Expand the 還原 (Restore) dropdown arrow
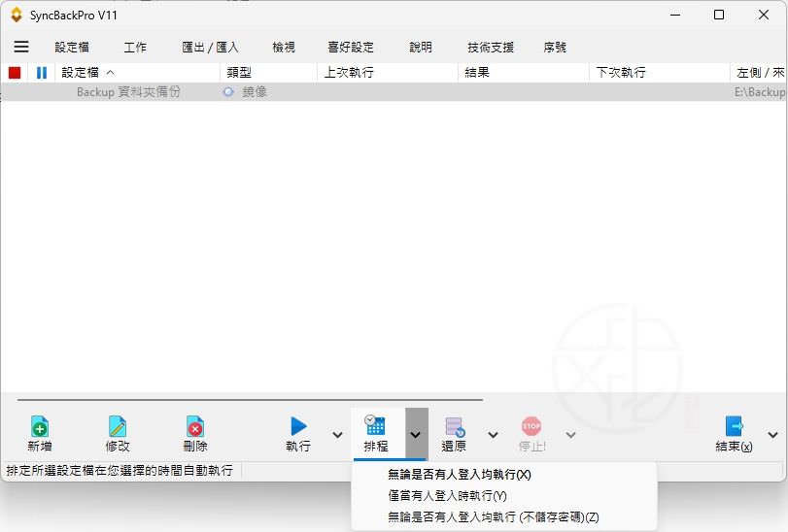Screen dimensions: 788x532 coord(493,435)
